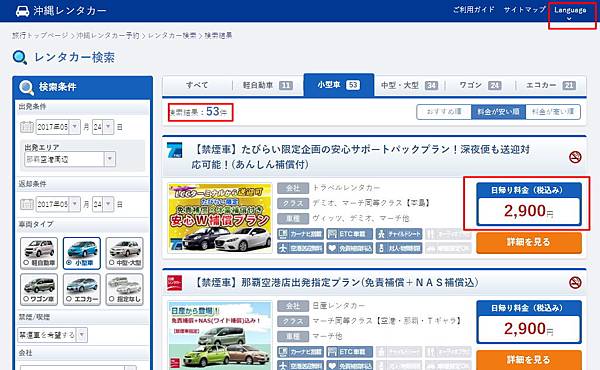This screenshot has width=600, height=370.
Task: Open departure day dropdown
Action: (x=103, y=127)
